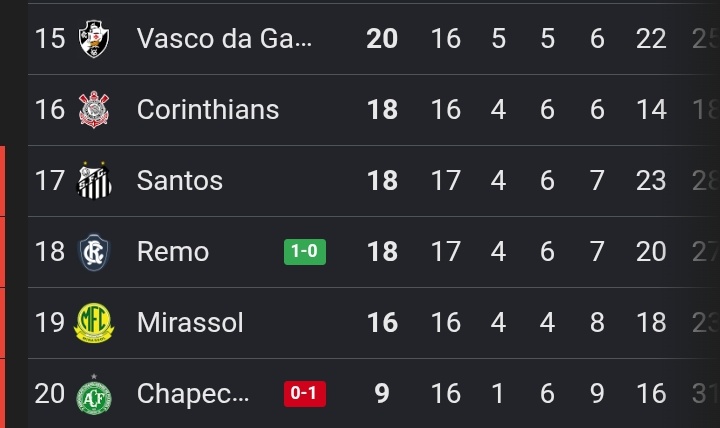Go to Mirassol team name link
This screenshot has width=720, height=428.
(x=190, y=322)
